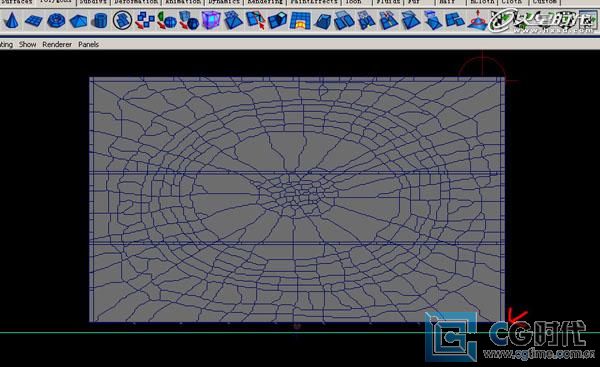
Task: Click the shelf icon right of purple cube
Action: [233, 20]
